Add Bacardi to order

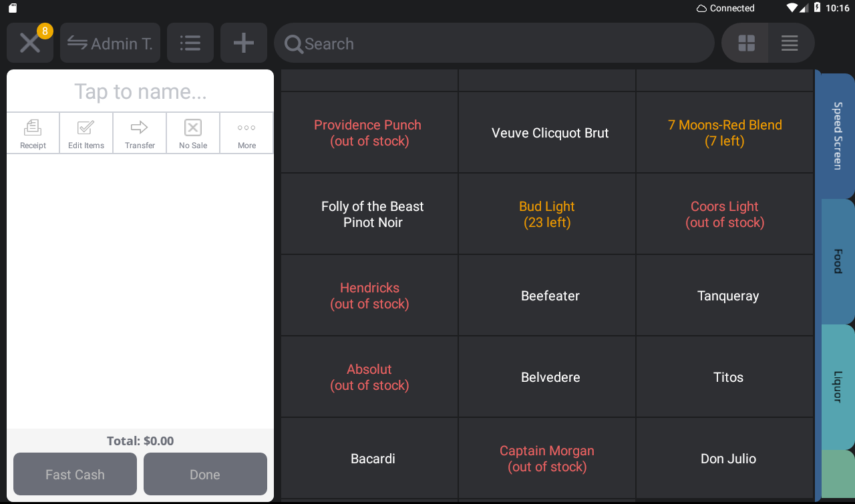pyautogui.click(x=369, y=459)
